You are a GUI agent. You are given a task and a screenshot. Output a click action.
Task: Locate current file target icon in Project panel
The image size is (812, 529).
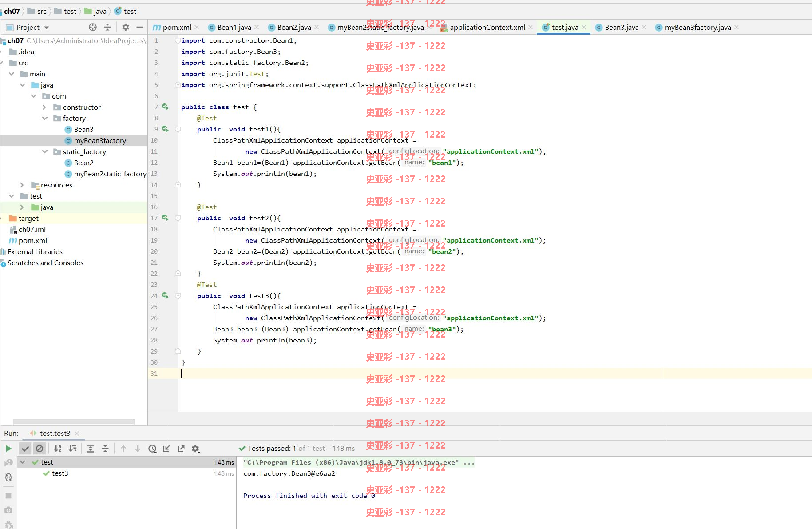(93, 27)
